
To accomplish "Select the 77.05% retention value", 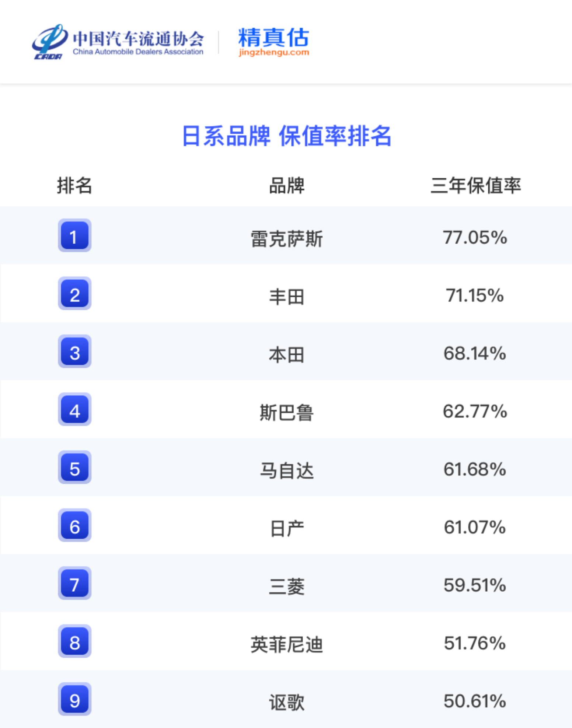I will 475,237.
